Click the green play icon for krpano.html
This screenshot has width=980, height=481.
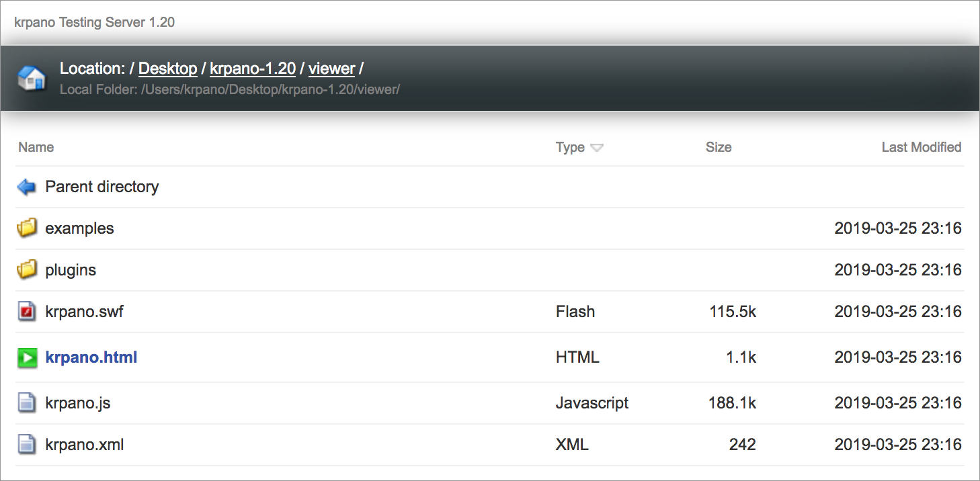pos(27,358)
